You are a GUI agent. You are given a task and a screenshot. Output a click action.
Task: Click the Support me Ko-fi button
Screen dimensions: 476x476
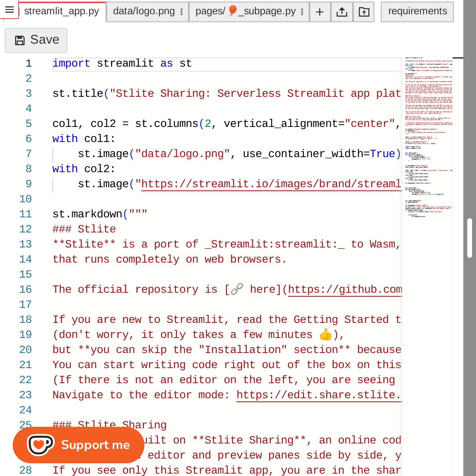[79, 445]
